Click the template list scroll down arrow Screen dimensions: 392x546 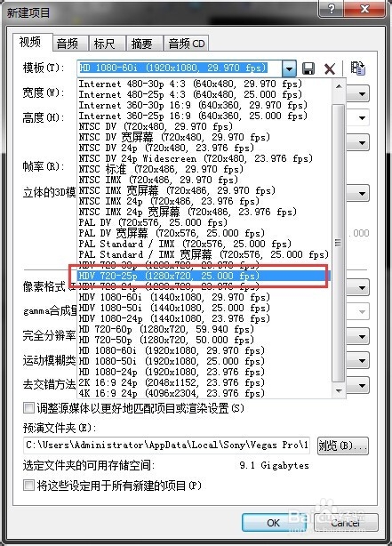pos(339,390)
